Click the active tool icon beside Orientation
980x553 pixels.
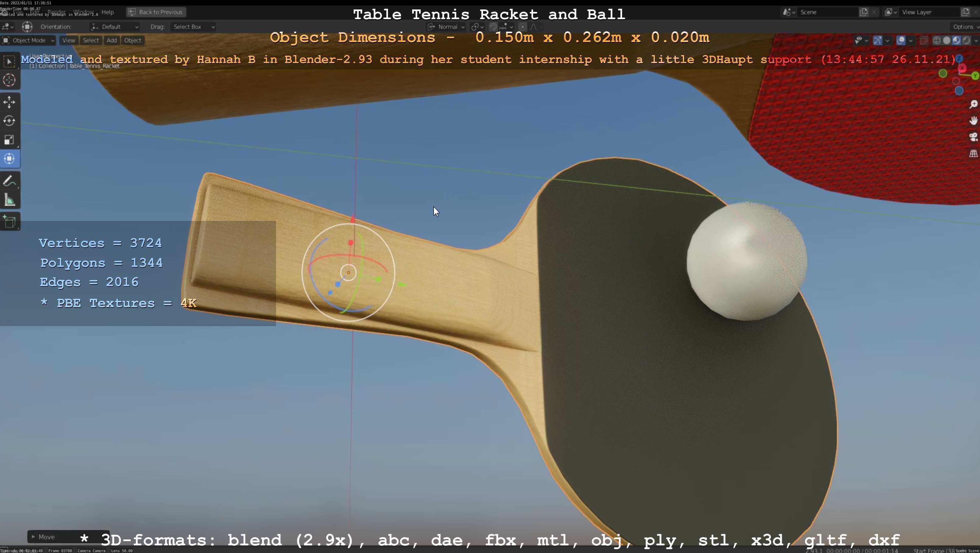point(27,27)
